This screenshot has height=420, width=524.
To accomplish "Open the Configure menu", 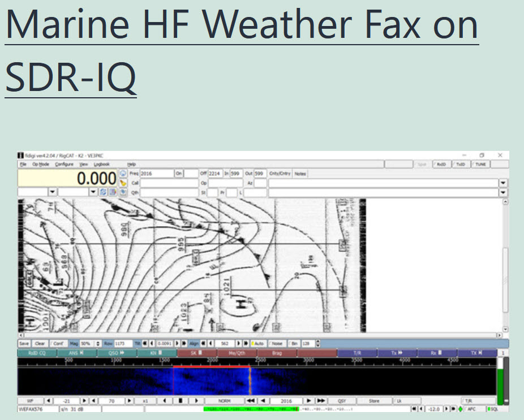I will (64, 164).
